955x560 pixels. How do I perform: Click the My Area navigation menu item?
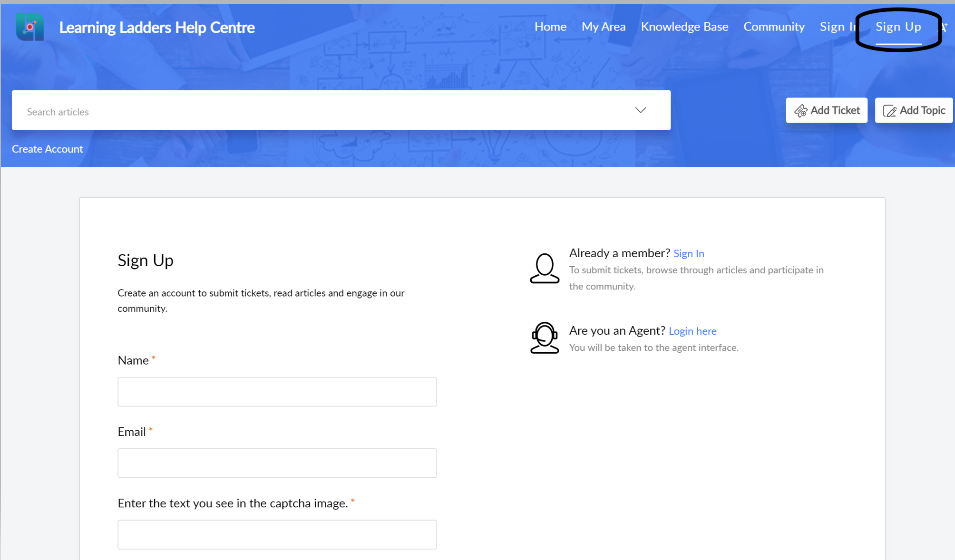tap(604, 27)
